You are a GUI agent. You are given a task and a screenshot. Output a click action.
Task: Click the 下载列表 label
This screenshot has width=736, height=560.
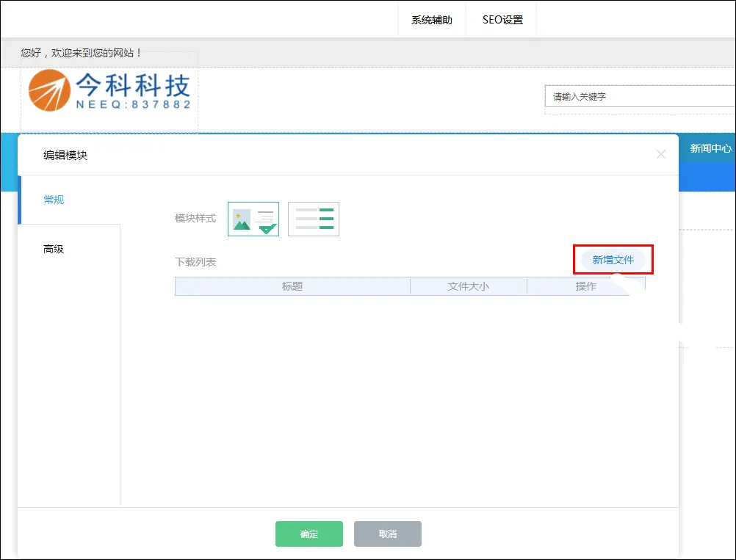[x=195, y=262]
